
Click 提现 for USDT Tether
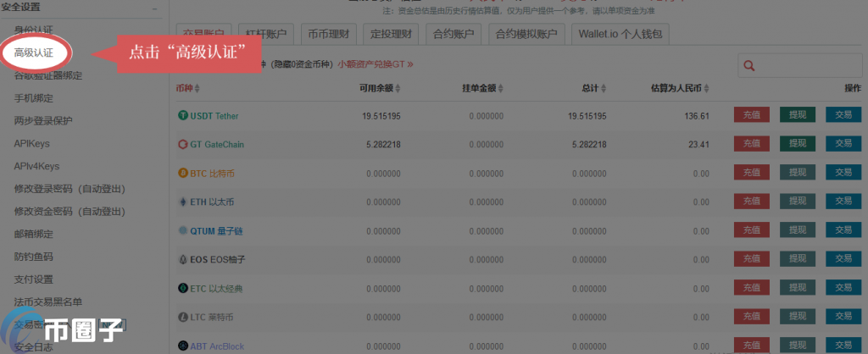tap(798, 115)
